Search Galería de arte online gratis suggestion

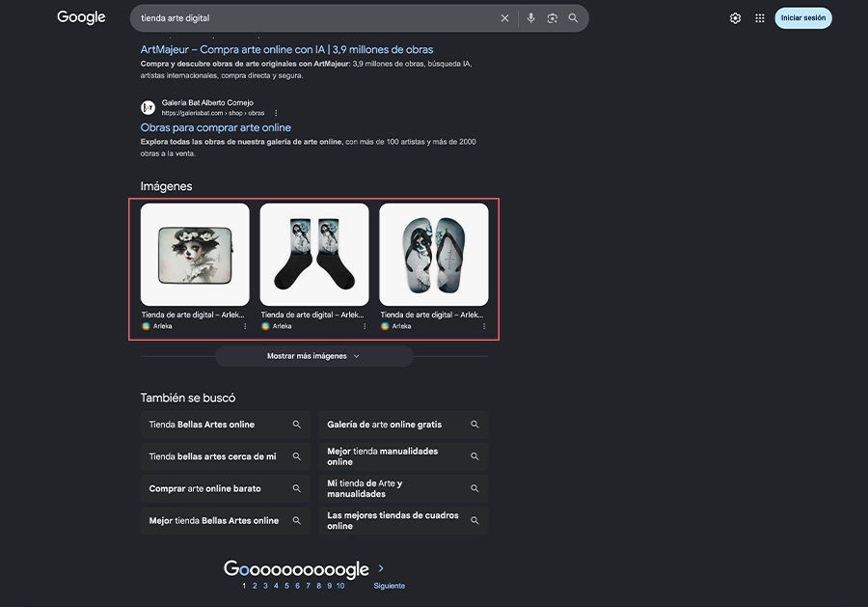pyautogui.click(x=403, y=425)
